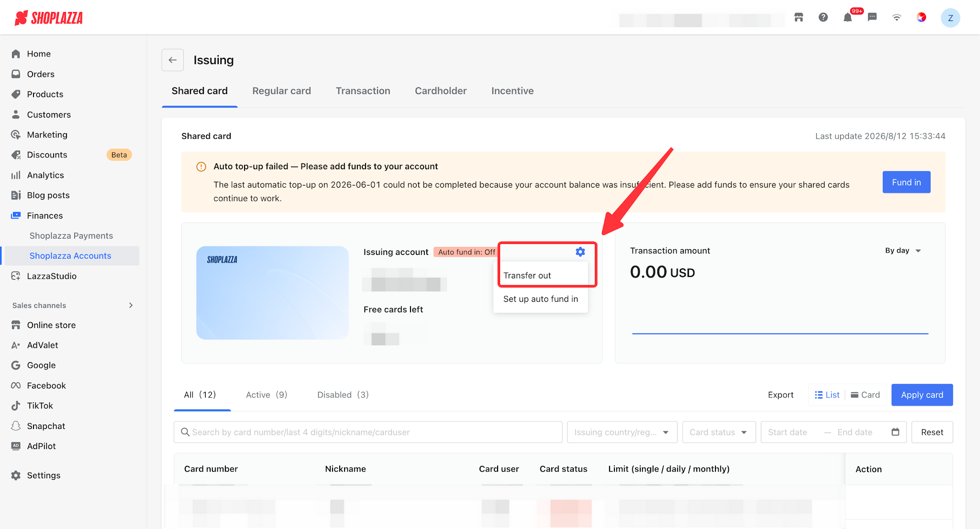
Task: Open the help question mark icon
Action: 823,18
